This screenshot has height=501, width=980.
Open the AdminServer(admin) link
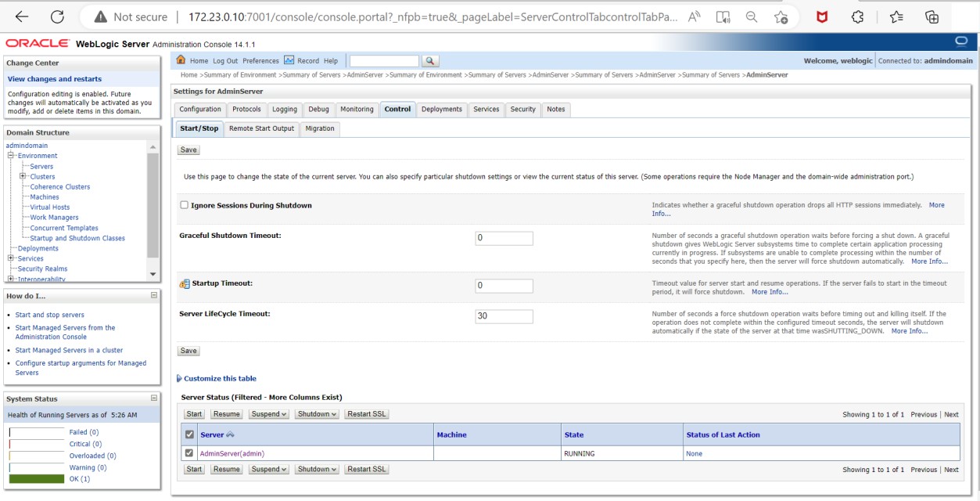pyautogui.click(x=232, y=453)
